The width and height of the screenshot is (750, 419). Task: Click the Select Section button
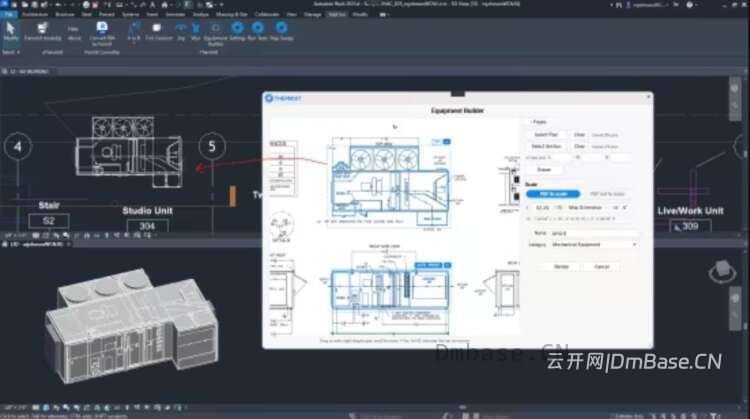547,146
